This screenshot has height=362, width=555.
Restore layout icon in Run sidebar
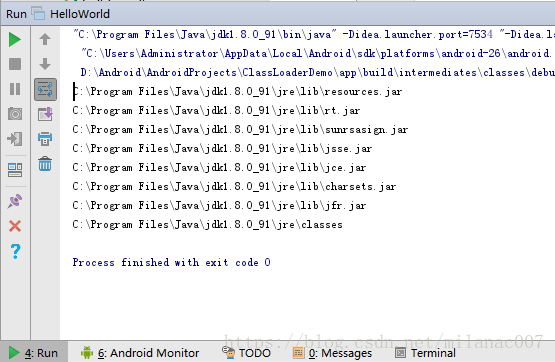click(15, 170)
